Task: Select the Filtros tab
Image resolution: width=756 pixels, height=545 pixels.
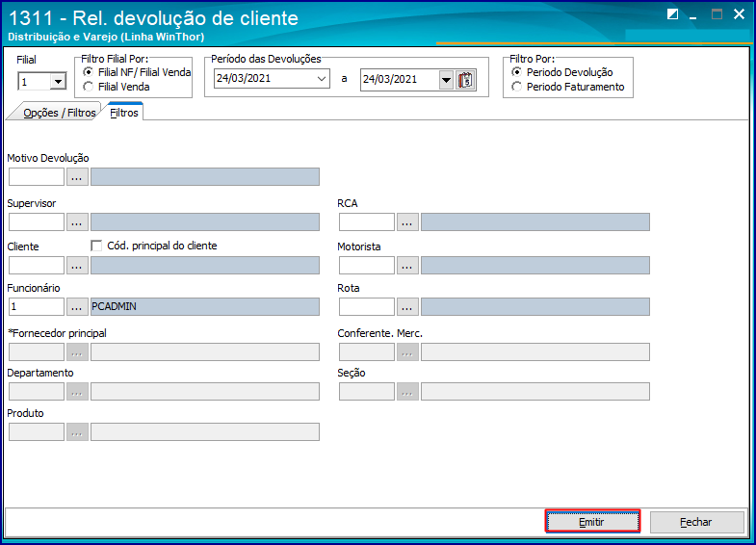Action: click(124, 113)
